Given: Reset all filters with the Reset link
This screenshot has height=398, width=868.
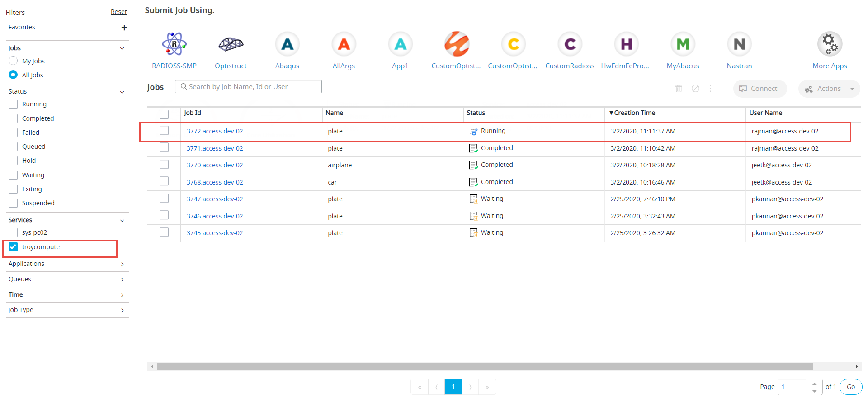Looking at the screenshot, I should click(119, 12).
